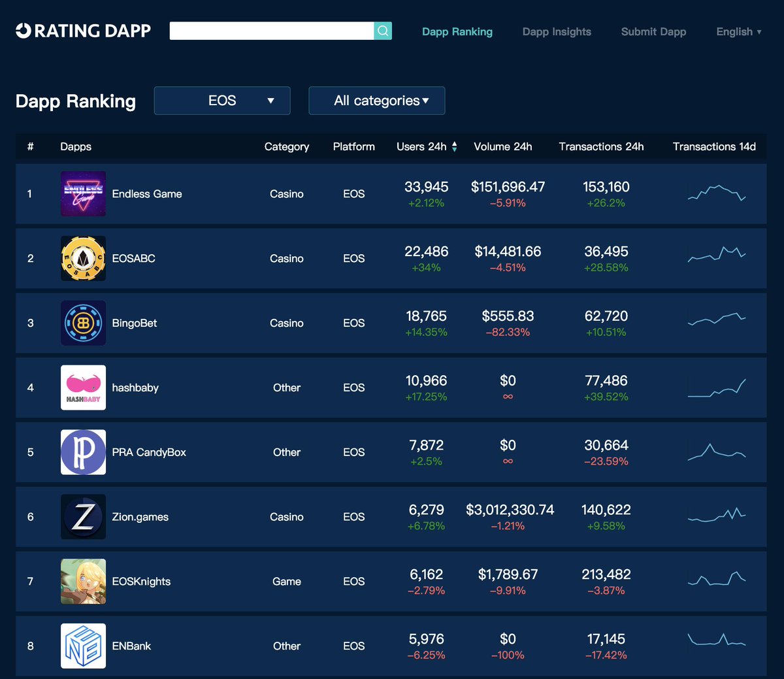Open the hashbaby logo thumbnail
Screen dimensions: 784x679
tap(83, 388)
